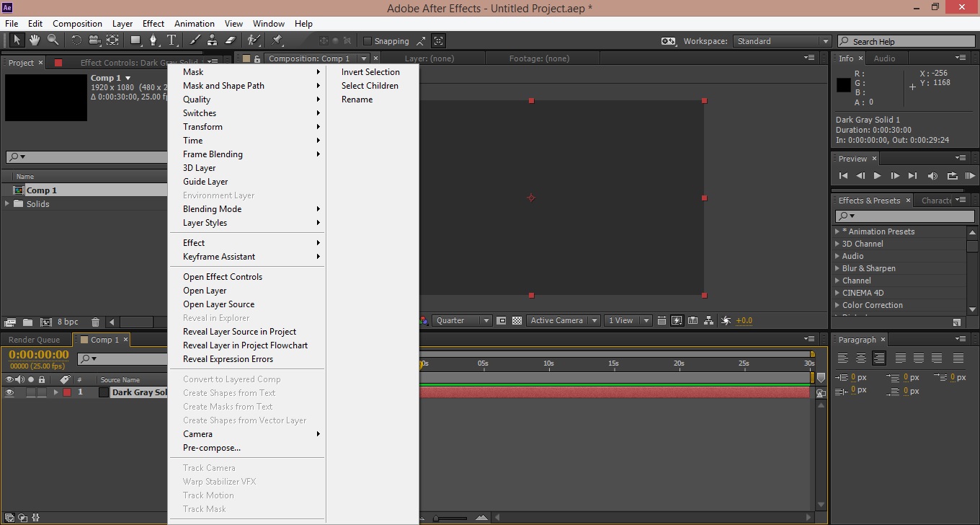This screenshot has height=525, width=980.
Task: Select the Rotation tool
Action: pyautogui.click(x=76, y=40)
